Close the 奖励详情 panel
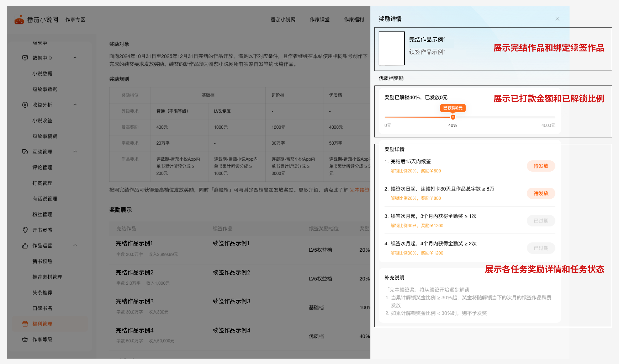 coord(557,19)
